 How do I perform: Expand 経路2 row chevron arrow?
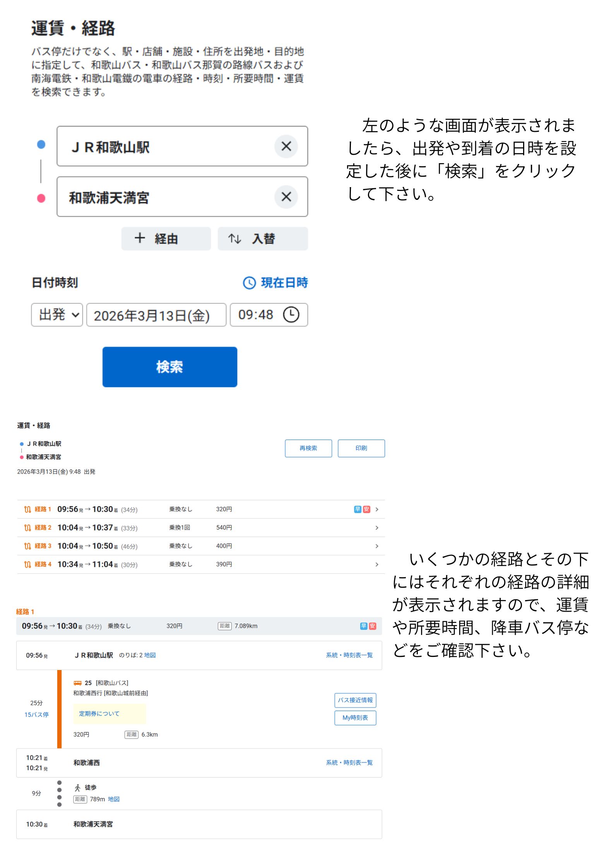[377, 528]
